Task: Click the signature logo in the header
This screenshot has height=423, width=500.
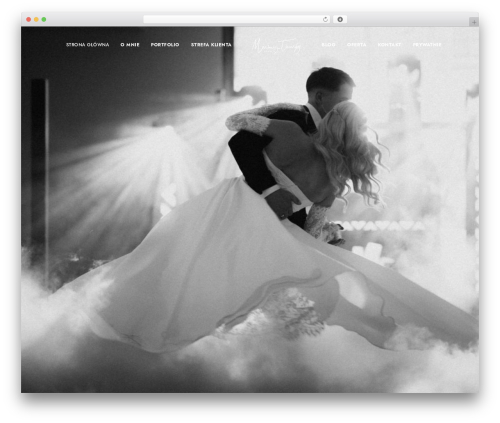Action: (277, 46)
